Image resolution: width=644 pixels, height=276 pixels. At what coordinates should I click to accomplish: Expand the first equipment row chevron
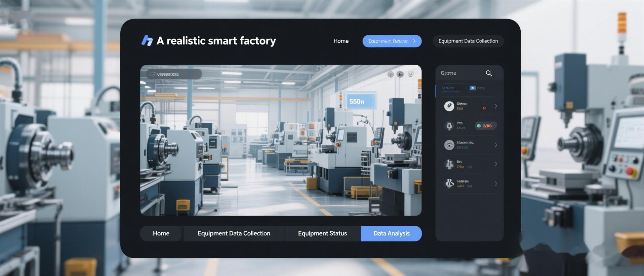[496, 106]
